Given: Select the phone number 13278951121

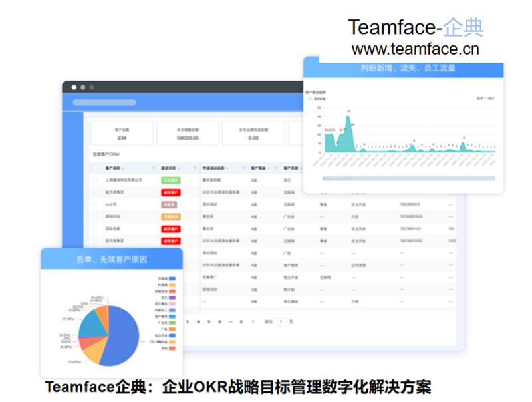Looking at the screenshot, I should (410, 228).
